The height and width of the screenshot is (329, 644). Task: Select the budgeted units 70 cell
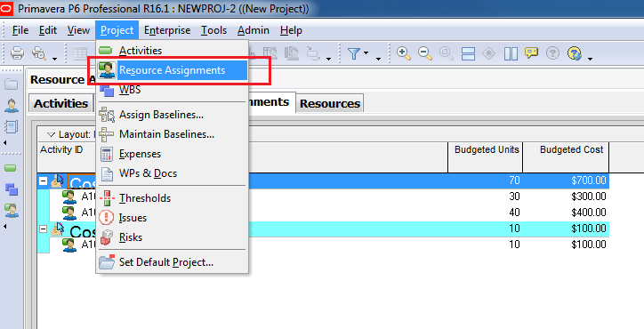486,181
